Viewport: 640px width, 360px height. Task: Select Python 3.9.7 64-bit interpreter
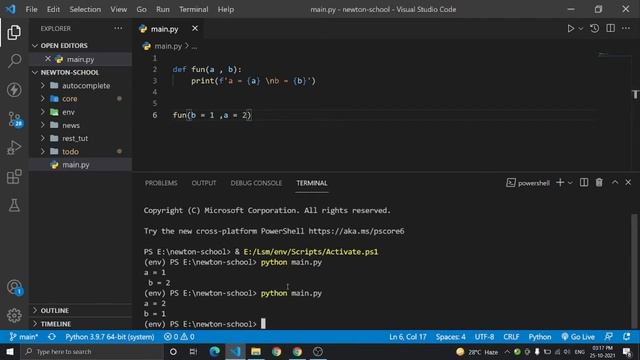coord(109,337)
